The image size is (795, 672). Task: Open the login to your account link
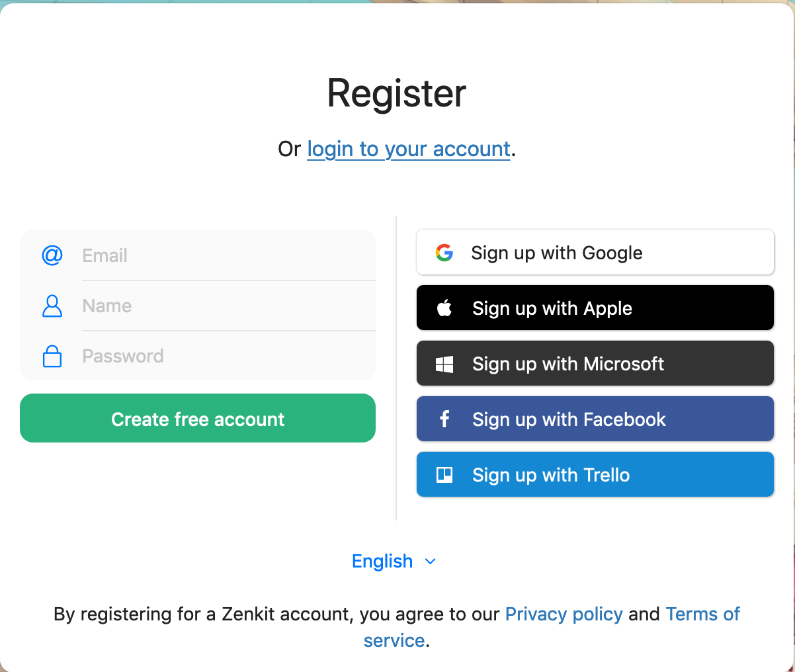[x=408, y=149]
